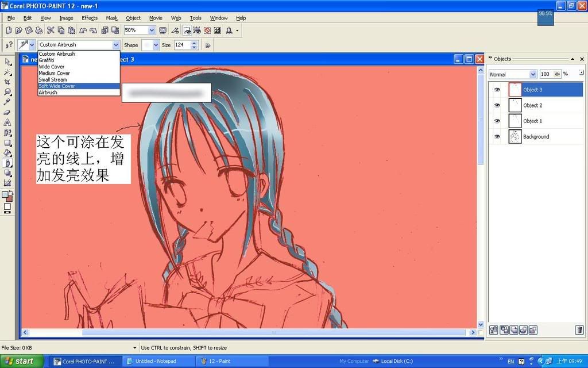Hide Object 2 with its eye icon

497,106
